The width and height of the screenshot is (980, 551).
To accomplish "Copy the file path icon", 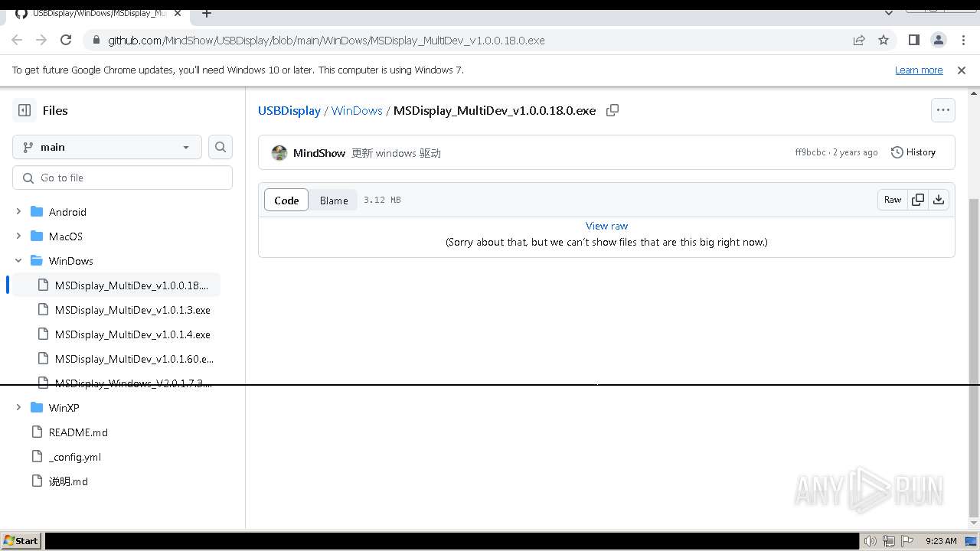I will click(612, 110).
